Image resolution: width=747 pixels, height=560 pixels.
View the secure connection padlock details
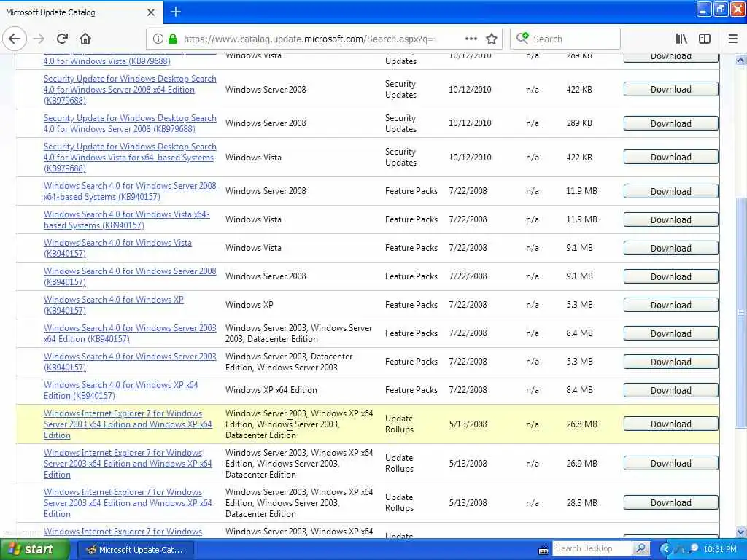click(173, 39)
